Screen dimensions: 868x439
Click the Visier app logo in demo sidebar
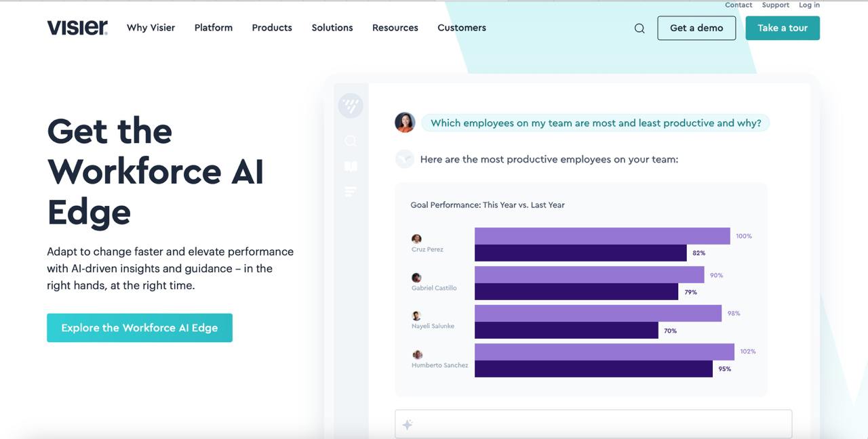pos(351,106)
